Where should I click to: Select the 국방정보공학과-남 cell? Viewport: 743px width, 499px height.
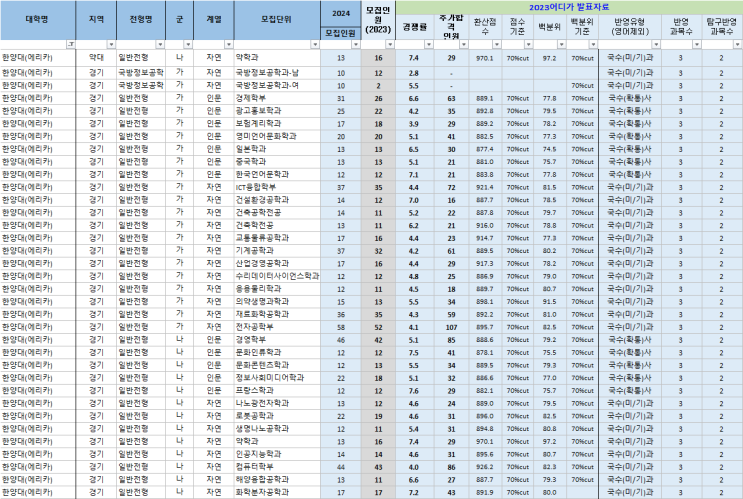coord(277,73)
